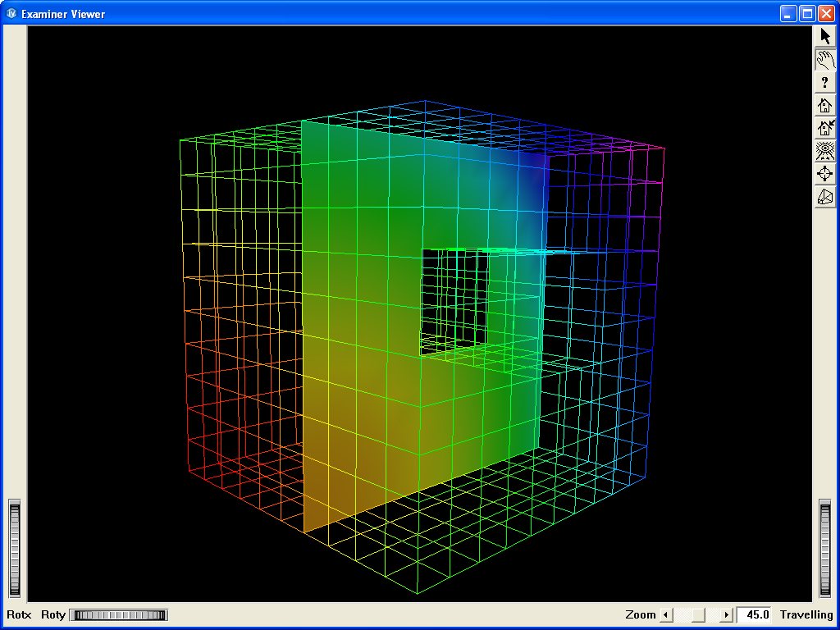Click the Travelling thumbwheel on right

[x=825, y=548]
